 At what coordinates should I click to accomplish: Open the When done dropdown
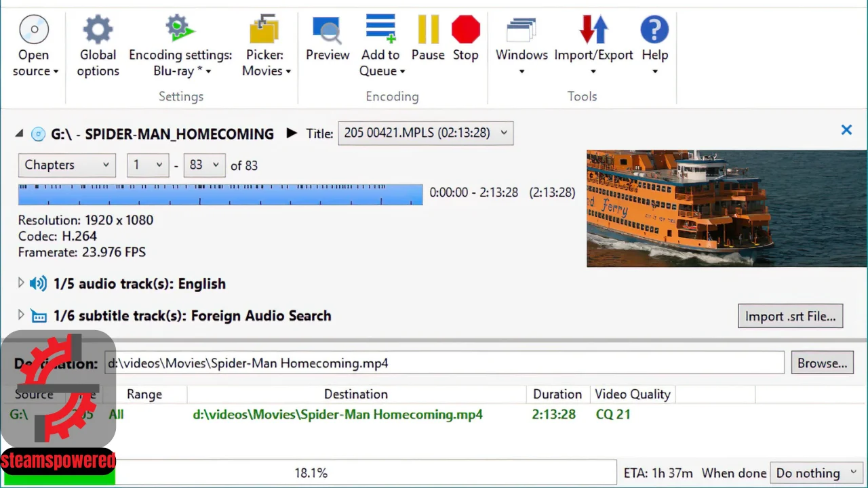[816, 473]
